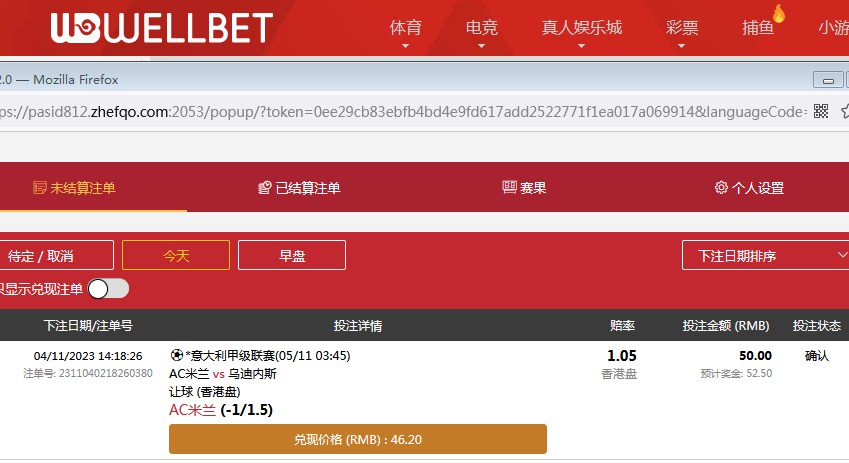Open the 彩票 menu

click(x=682, y=28)
